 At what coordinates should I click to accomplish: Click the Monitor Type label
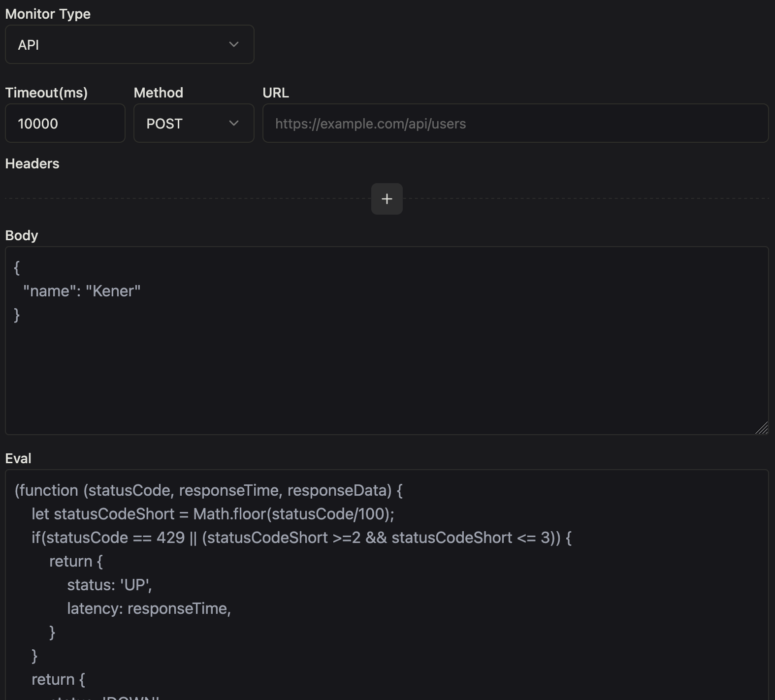coord(48,14)
